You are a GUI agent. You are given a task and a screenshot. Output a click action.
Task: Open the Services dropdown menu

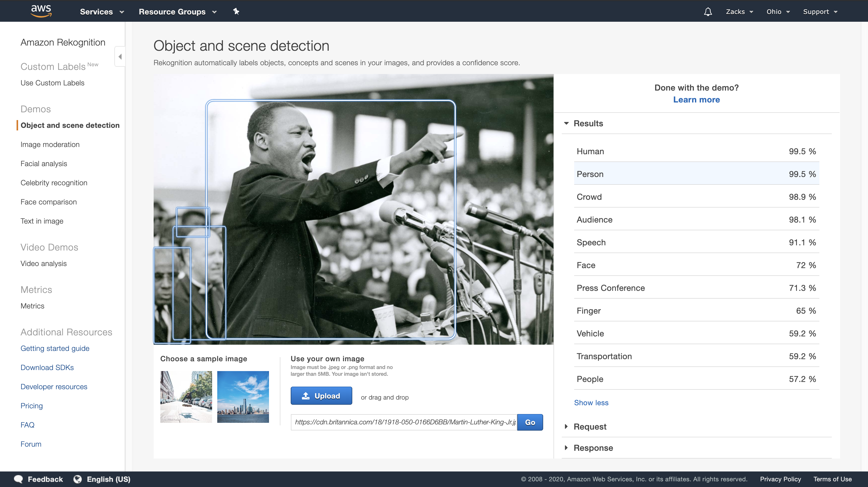[x=102, y=12]
